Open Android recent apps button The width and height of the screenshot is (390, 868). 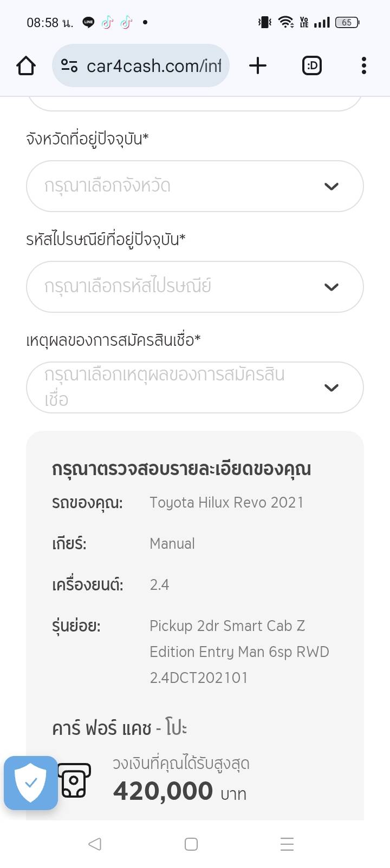pos(287,844)
